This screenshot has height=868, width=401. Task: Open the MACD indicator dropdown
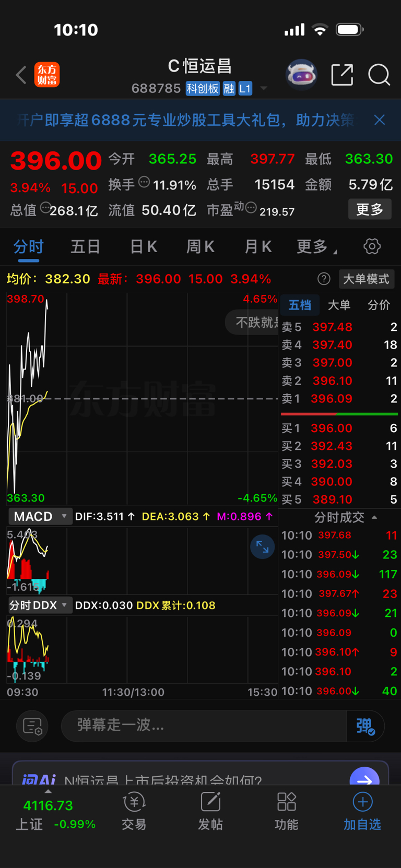40,516
